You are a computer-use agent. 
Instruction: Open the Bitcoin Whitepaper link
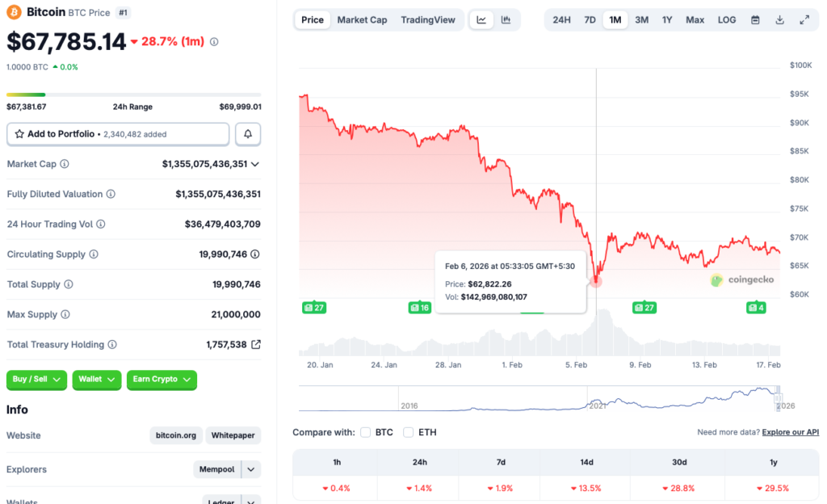point(233,435)
